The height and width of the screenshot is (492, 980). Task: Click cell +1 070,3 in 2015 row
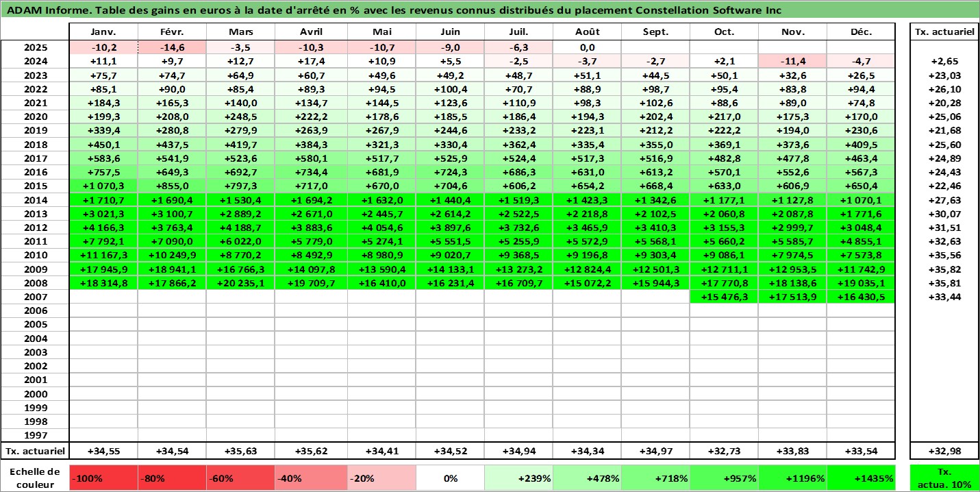point(103,186)
